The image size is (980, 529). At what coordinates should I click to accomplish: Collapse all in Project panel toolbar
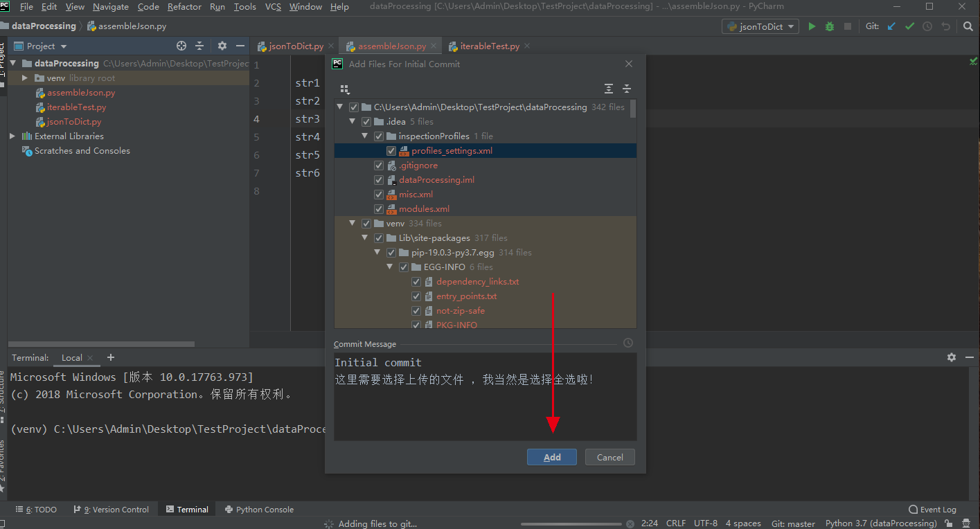(x=199, y=46)
